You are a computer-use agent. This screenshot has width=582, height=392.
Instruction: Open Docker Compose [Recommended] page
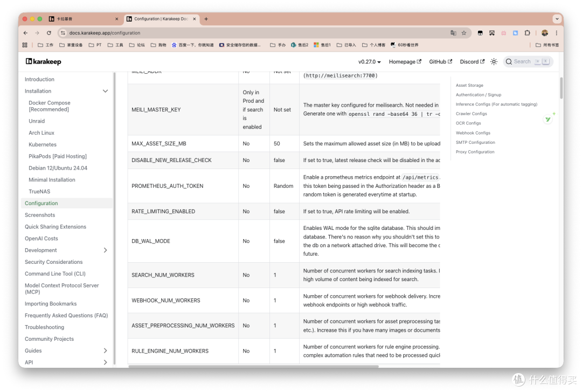50,106
